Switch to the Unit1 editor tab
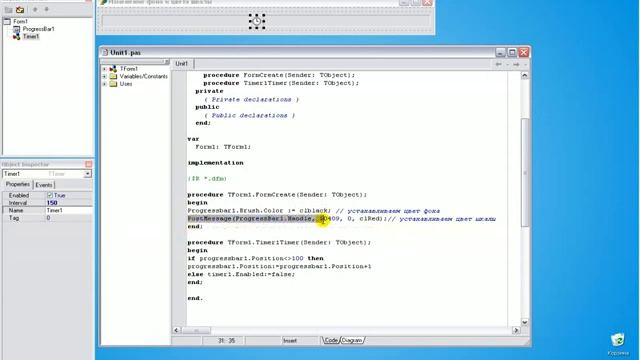This screenshot has width=640, height=360. click(182, 64)
